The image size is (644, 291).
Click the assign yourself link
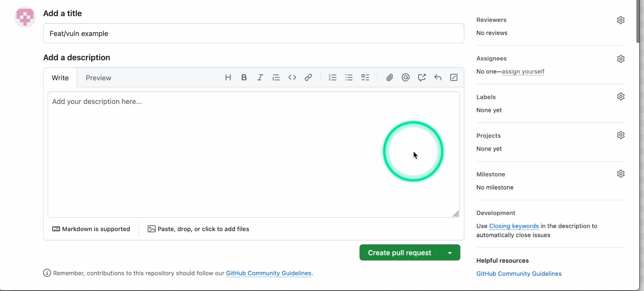pyautogui.click(x=523, y=71)
